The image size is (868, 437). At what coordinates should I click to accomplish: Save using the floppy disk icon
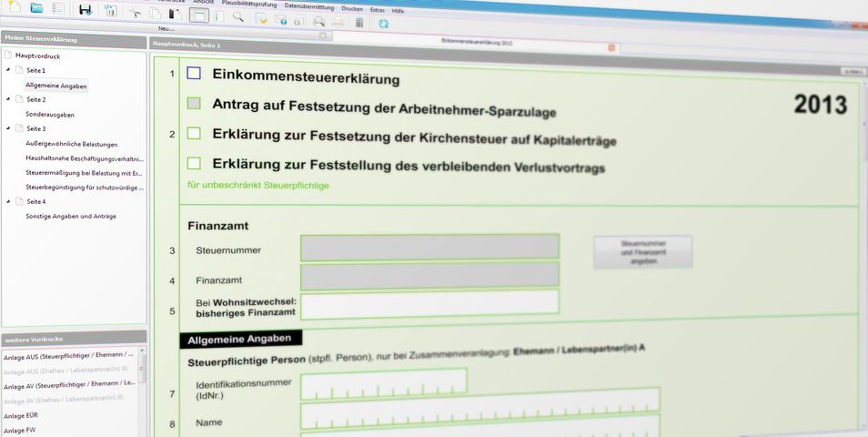[85, 9]
